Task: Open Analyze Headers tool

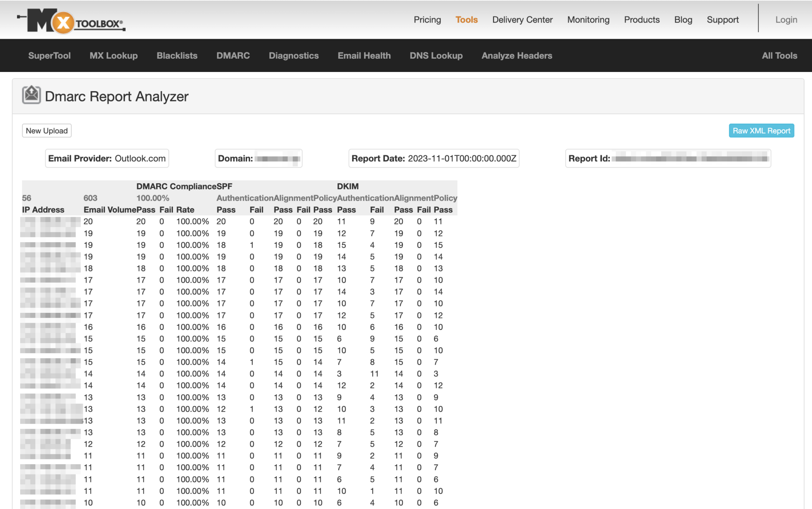Action: [x=517, y=55]
